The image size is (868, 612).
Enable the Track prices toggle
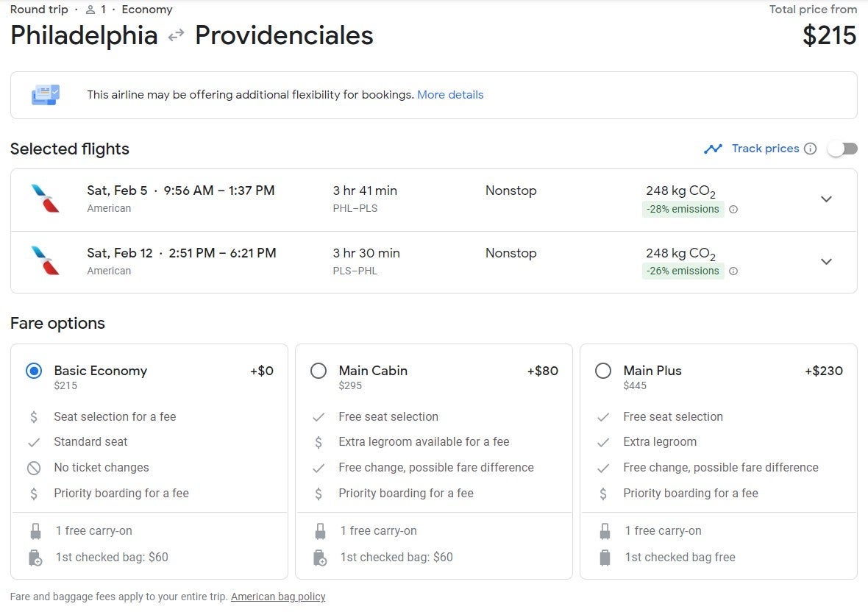tap(842, 149)
